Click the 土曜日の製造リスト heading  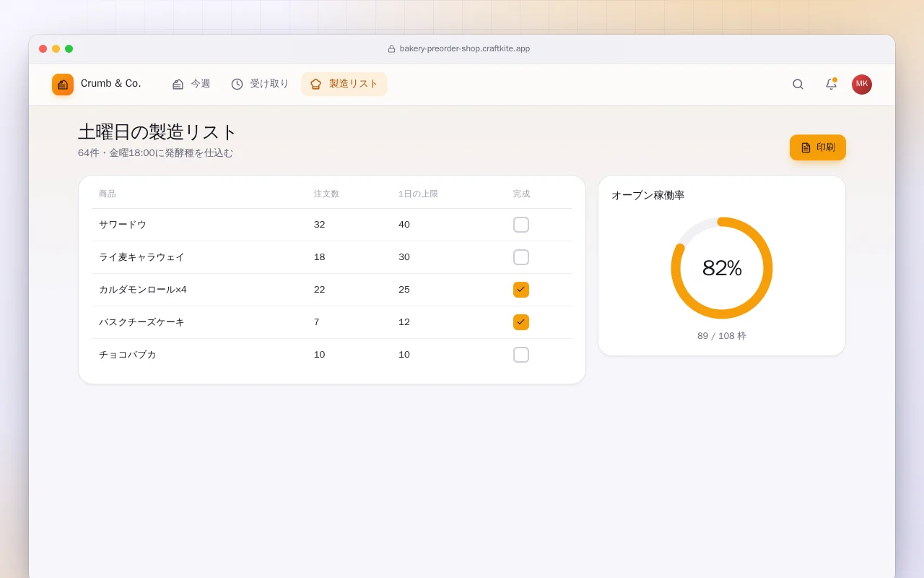coord(157,132)
